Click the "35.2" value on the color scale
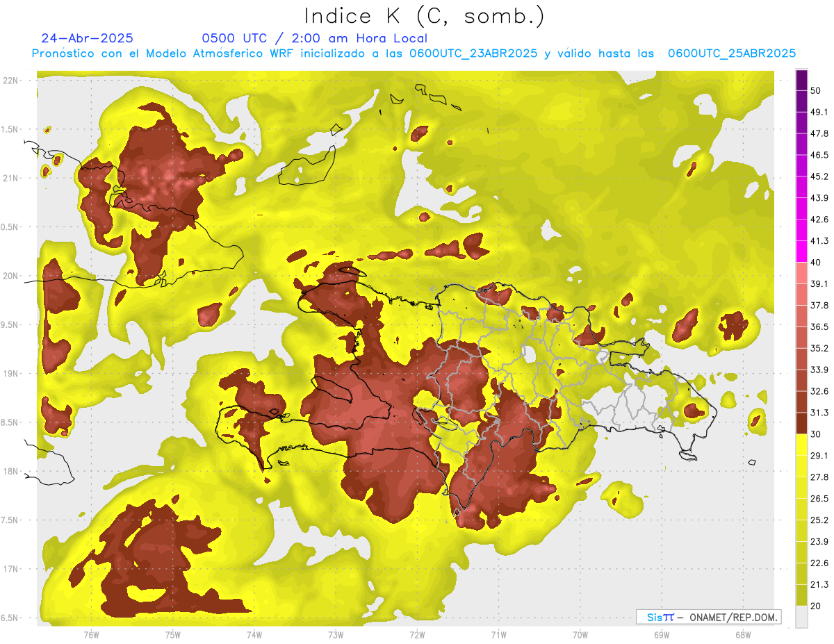Screen dimensions: 834x644 (819, 348)
